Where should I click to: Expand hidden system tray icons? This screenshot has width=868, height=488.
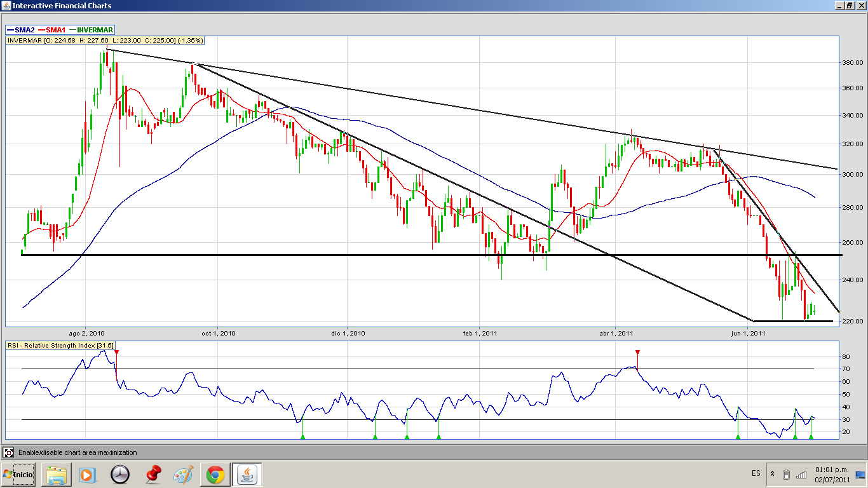(x=772, y=474)
